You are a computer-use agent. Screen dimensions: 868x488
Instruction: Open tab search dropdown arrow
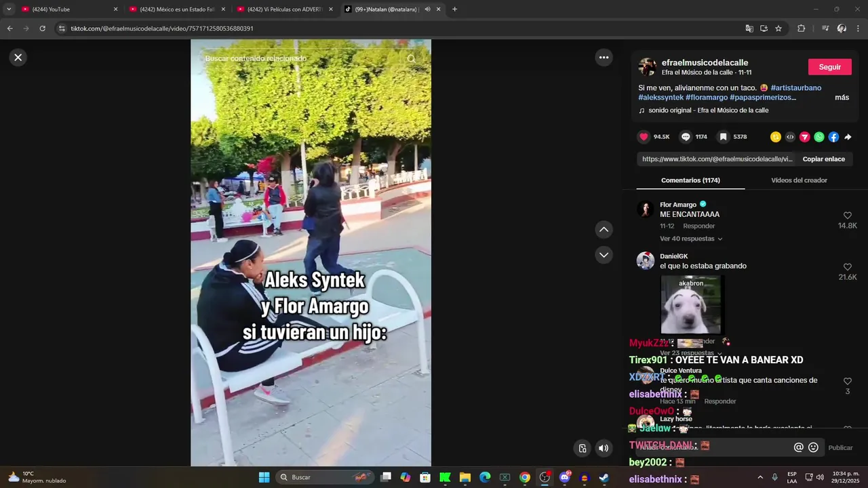tap(8, 9)
